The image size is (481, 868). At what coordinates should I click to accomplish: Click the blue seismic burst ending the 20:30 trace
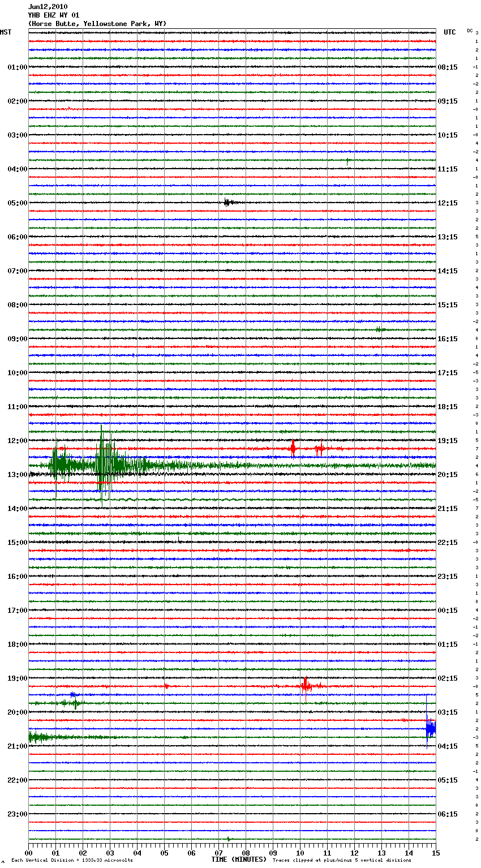coord(431,729)
